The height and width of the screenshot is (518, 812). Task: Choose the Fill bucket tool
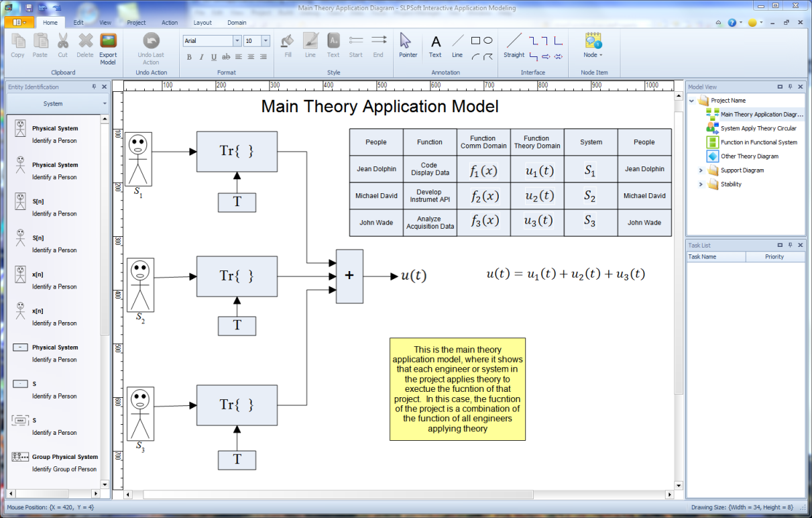pyautogui.click(x=288, y=41)
